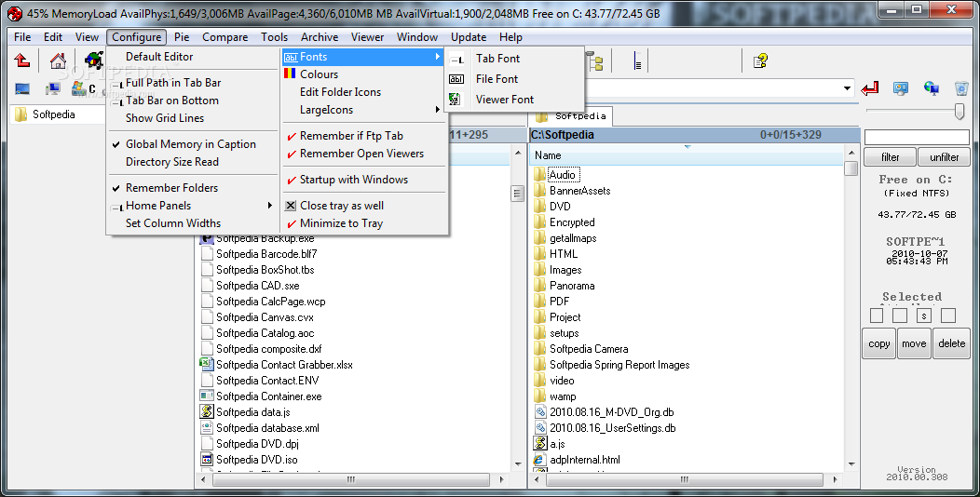Toggle Remember Open Viewers option
Screen dimensions: 980x497
[x=361, y=154]
